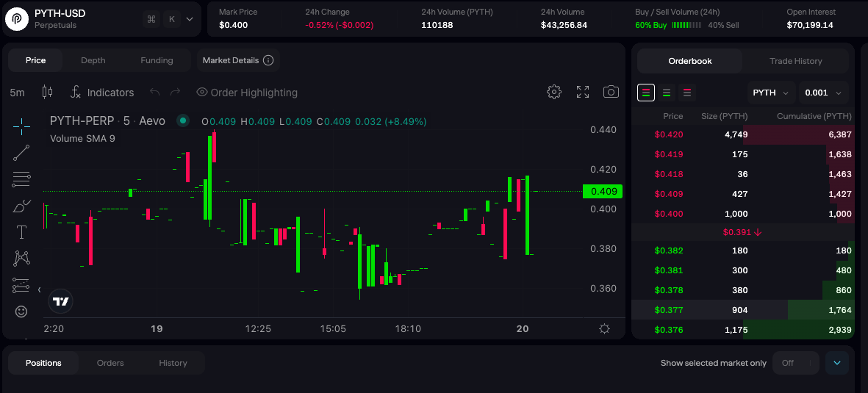Enter fullscreen chart mode
The width and height of the screenshot is (868, 393).
coord(582,92)
